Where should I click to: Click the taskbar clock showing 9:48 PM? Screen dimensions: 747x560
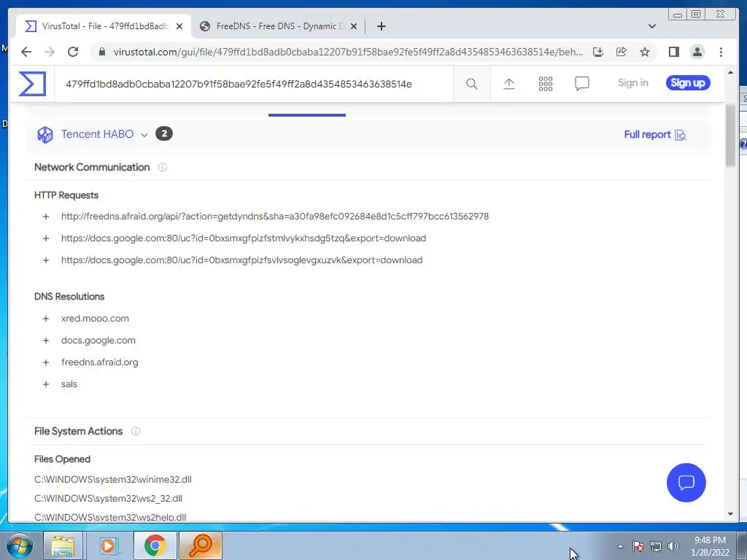[710, 546]
